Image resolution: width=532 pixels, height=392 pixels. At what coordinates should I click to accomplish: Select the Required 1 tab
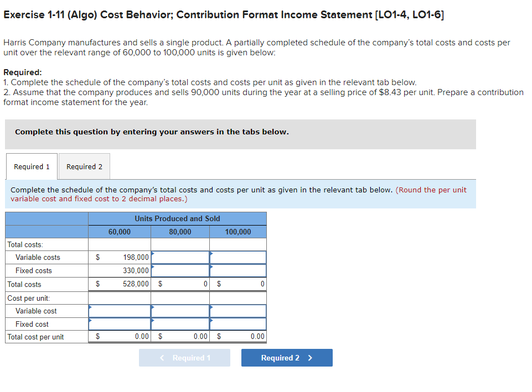[31, 166]
